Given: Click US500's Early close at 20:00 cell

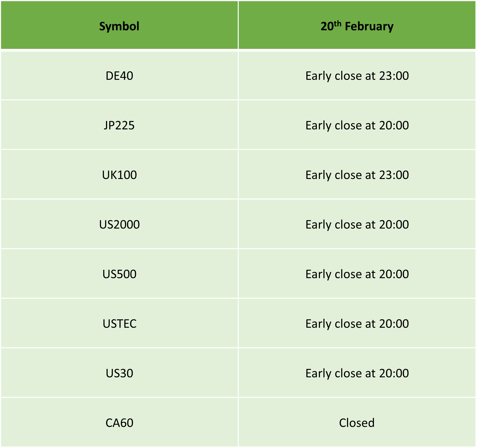Looking at the screenshot, I should click(x=357, y=274).
